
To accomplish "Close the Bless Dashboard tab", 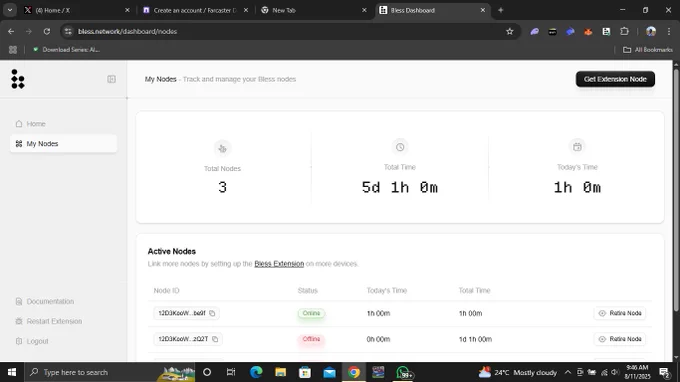I will point(483,10).
